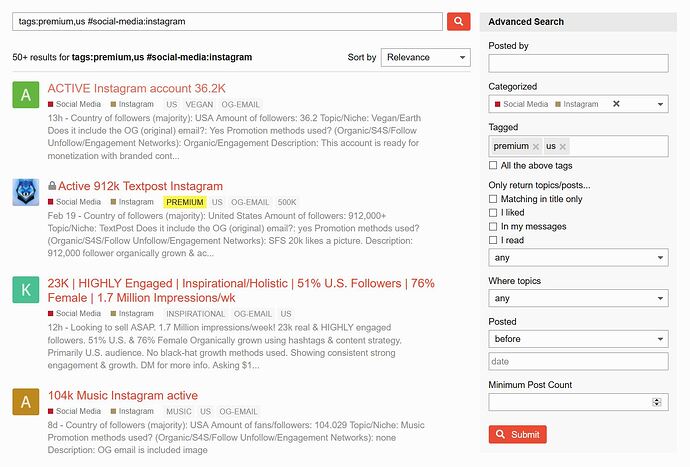The image size is (690, 467).
Task: Open the Posted before dropdown
Action: click(578, 339)
